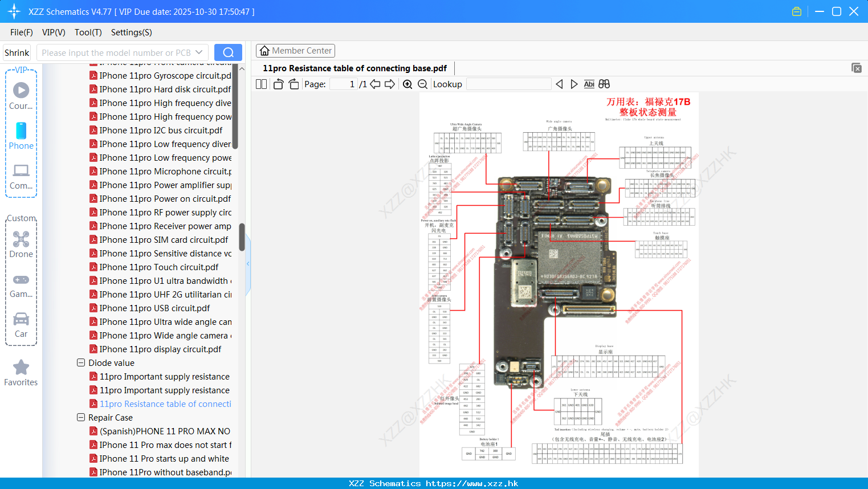
Task: Collapse the file tree side handle
Action: click(x=248, y=264)
